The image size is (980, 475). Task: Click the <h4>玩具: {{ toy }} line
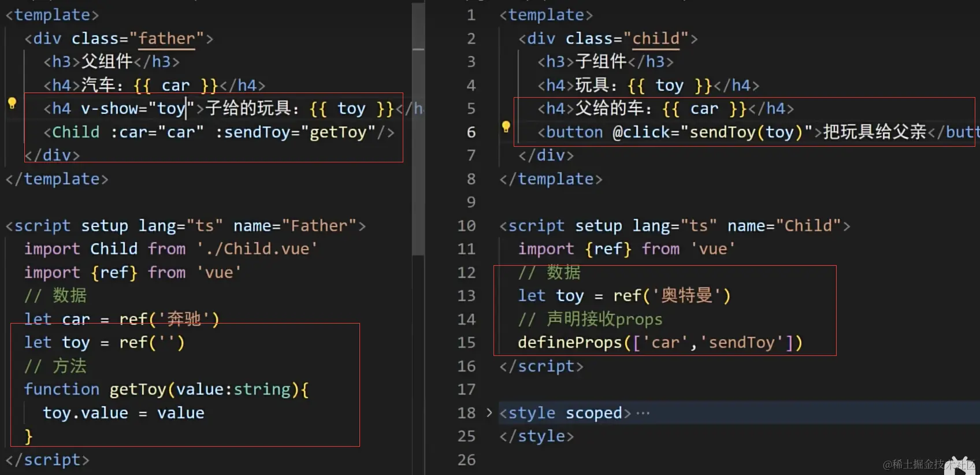[648, 86]
